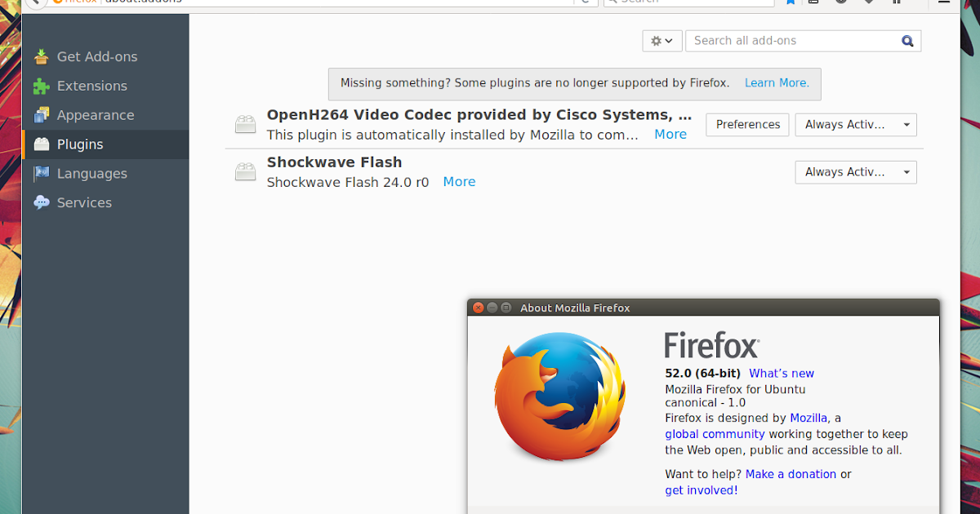Click More for Shockwave Flash
Screen dimensions: 980x514
coord(459,182)
